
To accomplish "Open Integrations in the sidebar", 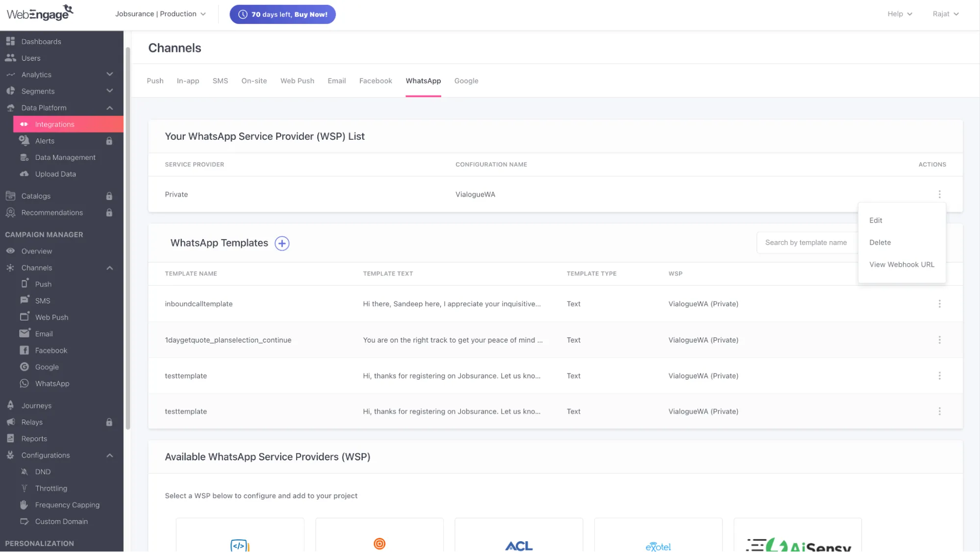I will 68,125.
